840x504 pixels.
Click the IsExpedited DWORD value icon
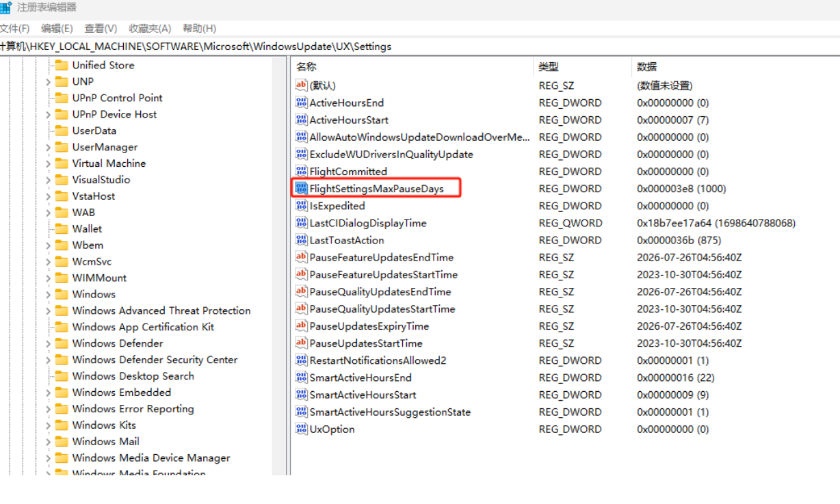point(301,205)
